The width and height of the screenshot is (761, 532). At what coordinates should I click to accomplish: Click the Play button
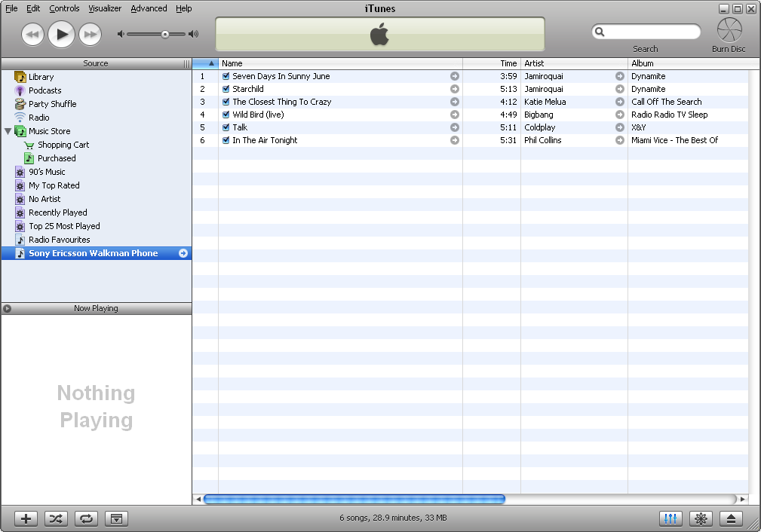coord(62,35)
